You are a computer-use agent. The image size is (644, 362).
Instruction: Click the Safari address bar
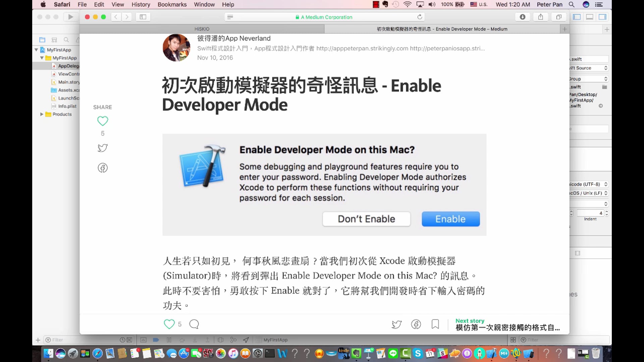point(324,17)
